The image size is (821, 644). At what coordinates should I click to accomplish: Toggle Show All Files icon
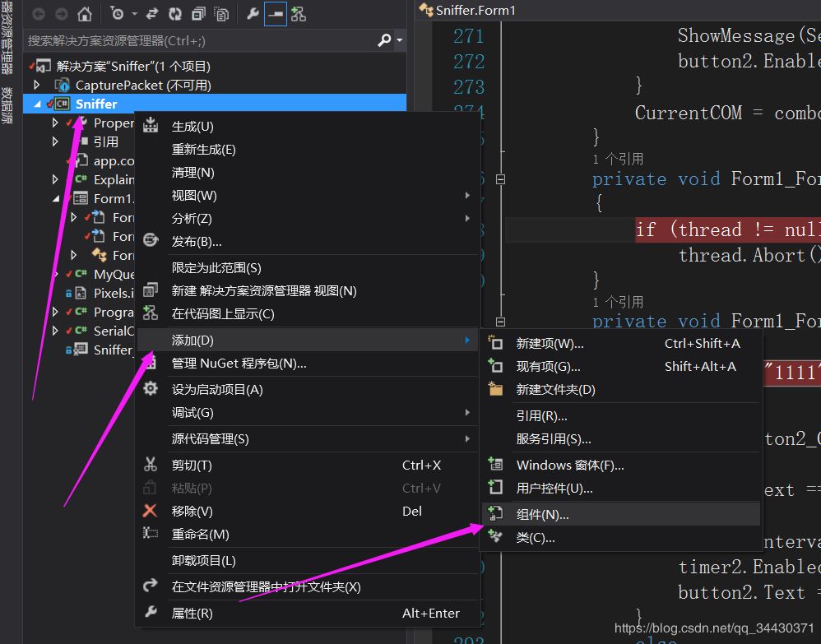pyautogui.click(x=222, y=14)
